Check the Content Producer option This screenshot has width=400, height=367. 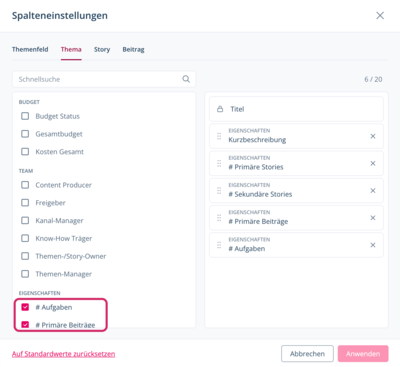click(x=25, y=185)
